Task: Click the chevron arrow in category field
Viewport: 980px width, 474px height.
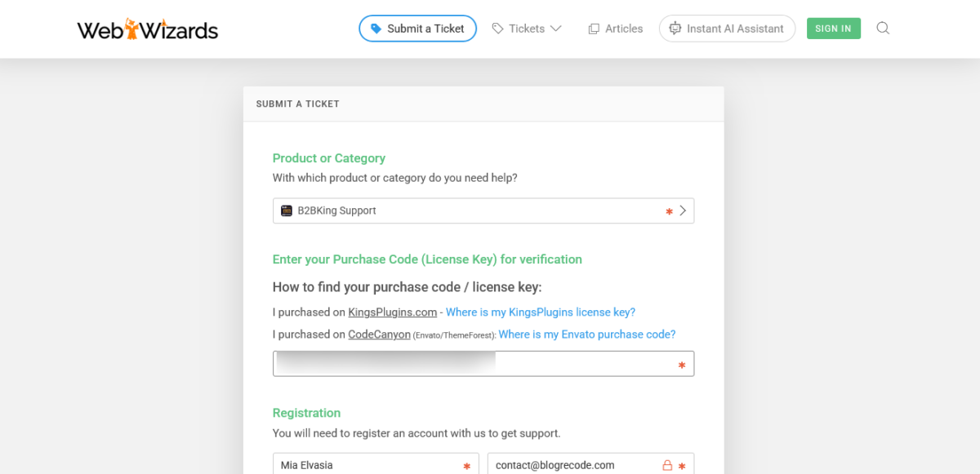Action: (684, 210)
